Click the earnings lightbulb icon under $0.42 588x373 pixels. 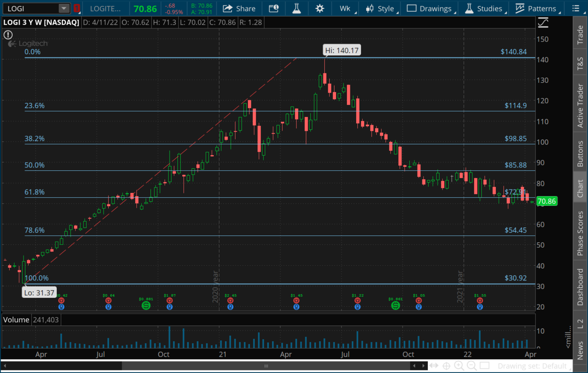tap(61, 307)
